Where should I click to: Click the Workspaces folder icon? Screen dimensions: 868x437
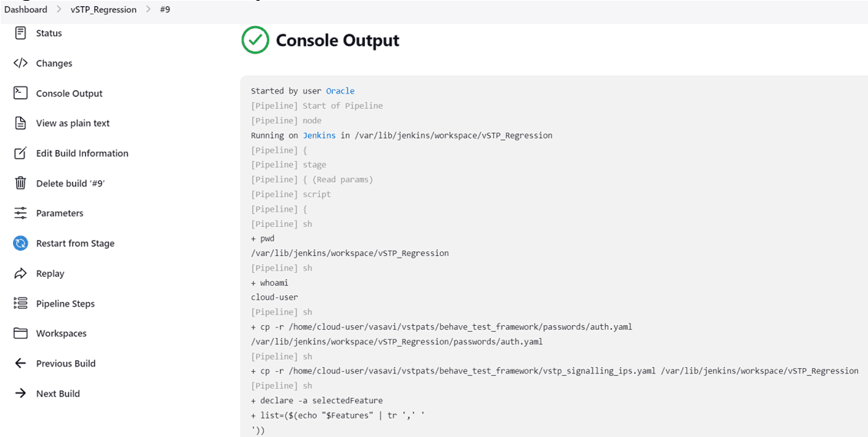pos(21,333)
